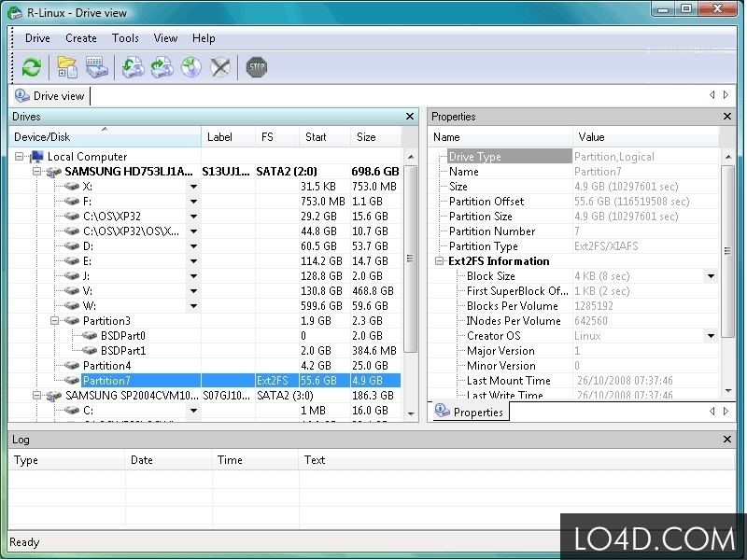Click the Log Text column header
This screenshot has width=747, height=560.
[x=517, y=460]
